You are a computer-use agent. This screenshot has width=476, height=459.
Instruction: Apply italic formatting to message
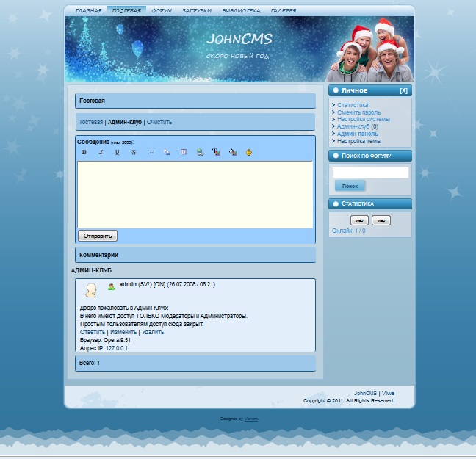point(101,152)
